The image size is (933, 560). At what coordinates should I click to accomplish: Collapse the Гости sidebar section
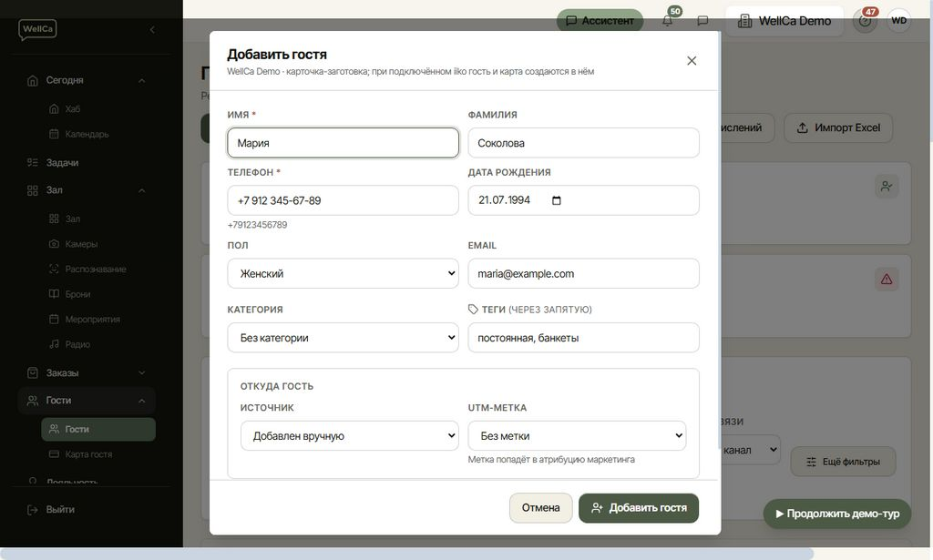click(141, 401)
